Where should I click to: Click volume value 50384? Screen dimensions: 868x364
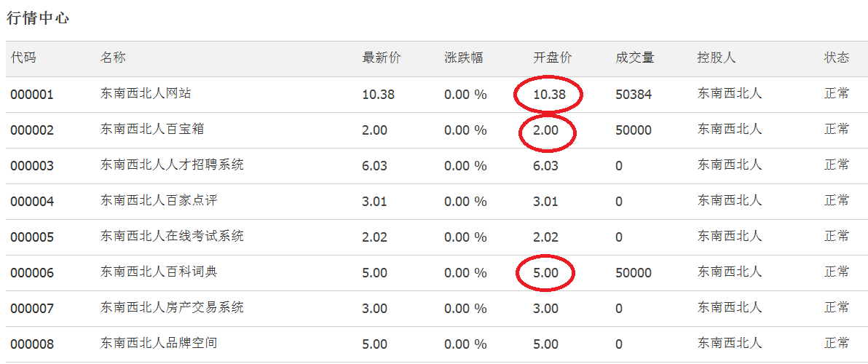pos(634,95)
